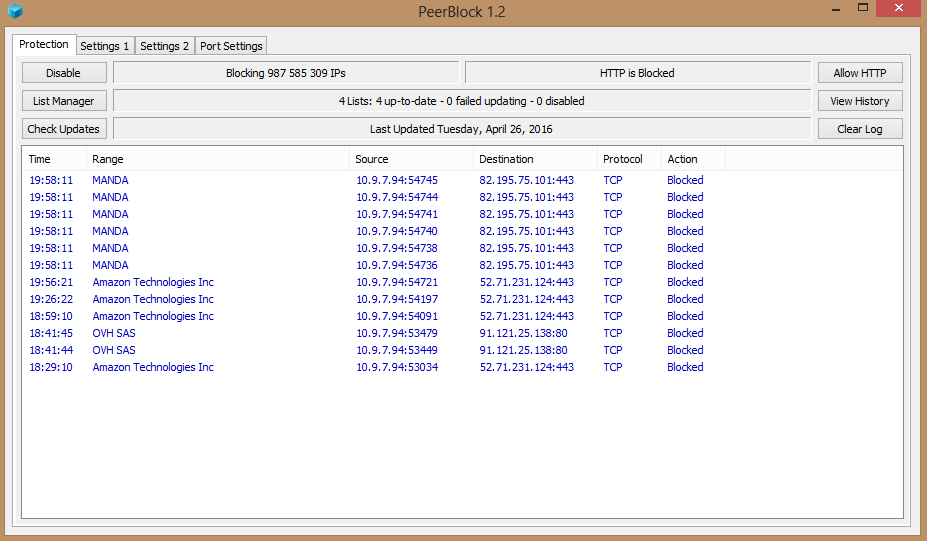Image resolution: width=927 pixels, height=541 pixels.
Task: Click the Blocking 987 585 309 IPs status
Action: click(x=286, y=73)
